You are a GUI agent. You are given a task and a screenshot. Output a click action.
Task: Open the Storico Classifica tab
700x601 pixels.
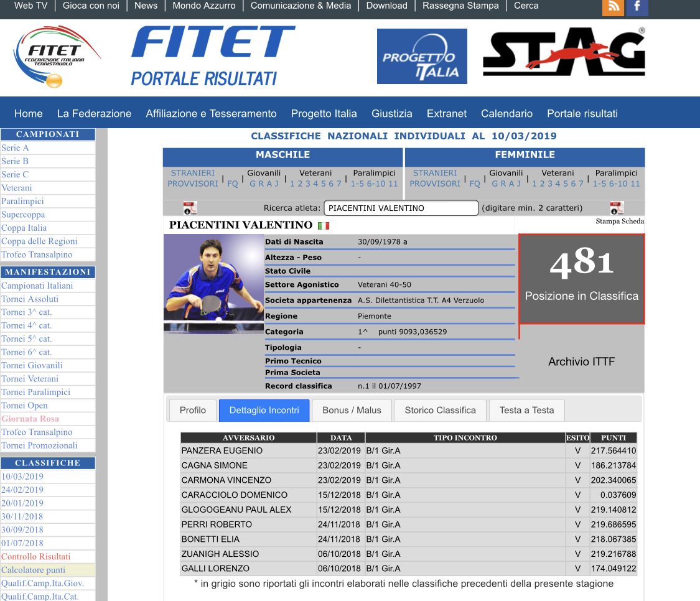(x=440, y=410)
